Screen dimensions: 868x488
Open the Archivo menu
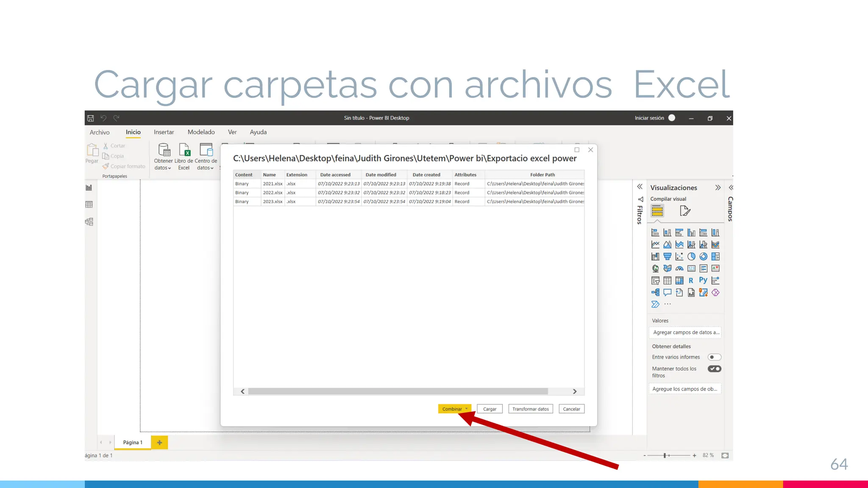[100, 132]
